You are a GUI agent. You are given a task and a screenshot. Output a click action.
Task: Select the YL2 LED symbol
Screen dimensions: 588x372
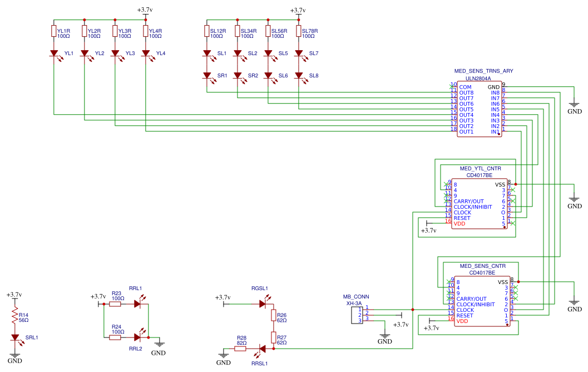(x=85, y=53)
